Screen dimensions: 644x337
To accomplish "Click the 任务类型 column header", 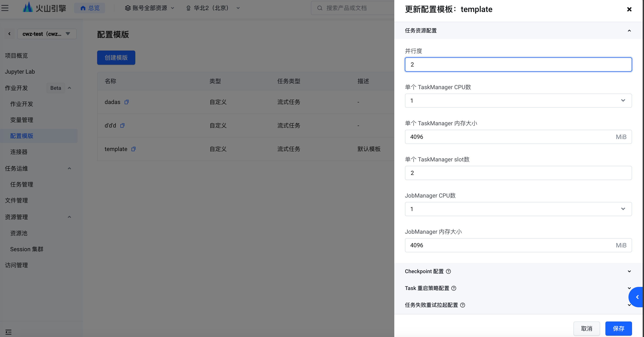I will [289, 81].
